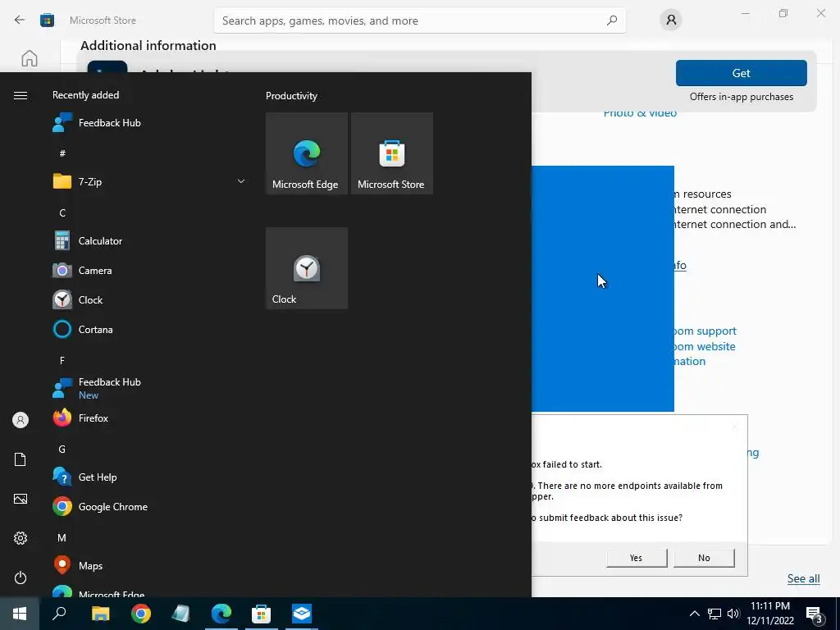Viewport: 840px width, 630px height.
Task: Jump to letter F section header
Action: (62, 361)
